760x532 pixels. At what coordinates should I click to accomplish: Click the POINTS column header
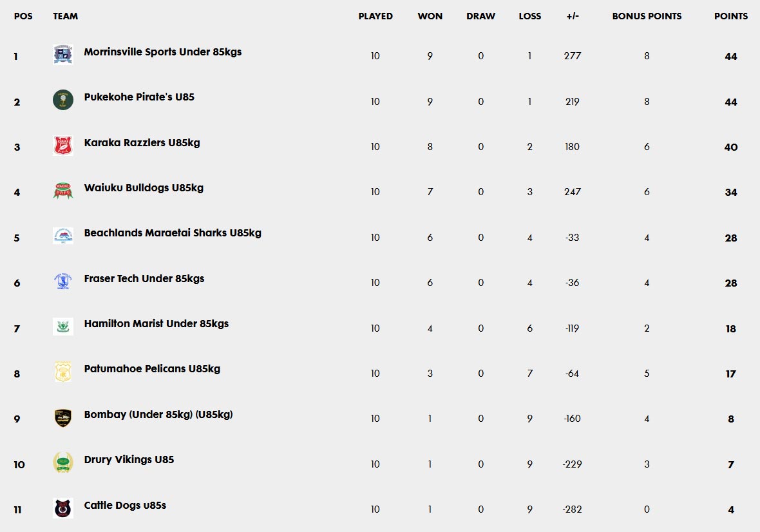(x=731, y=16)
